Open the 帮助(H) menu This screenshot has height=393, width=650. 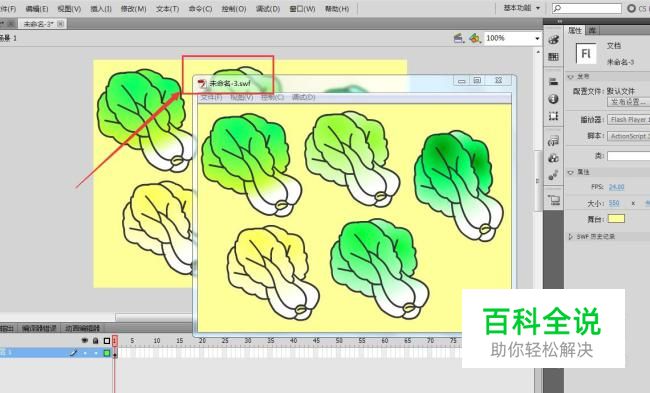coord(337,9)
